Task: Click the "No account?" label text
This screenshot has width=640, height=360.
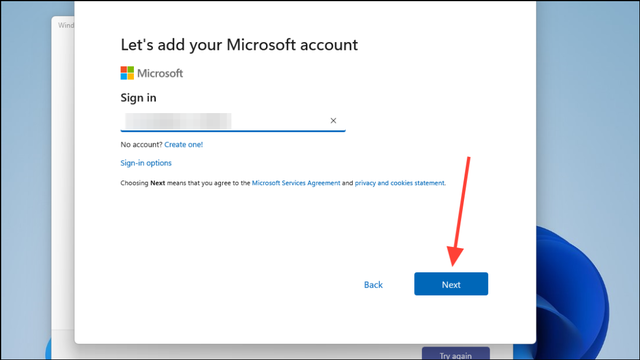Action: [141, 144]
